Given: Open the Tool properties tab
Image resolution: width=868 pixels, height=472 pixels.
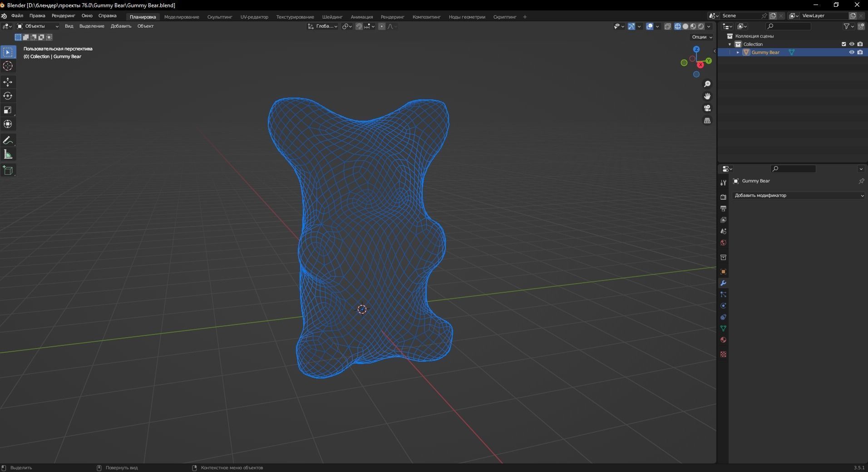Looking at the screenshot, I should 723,182.
